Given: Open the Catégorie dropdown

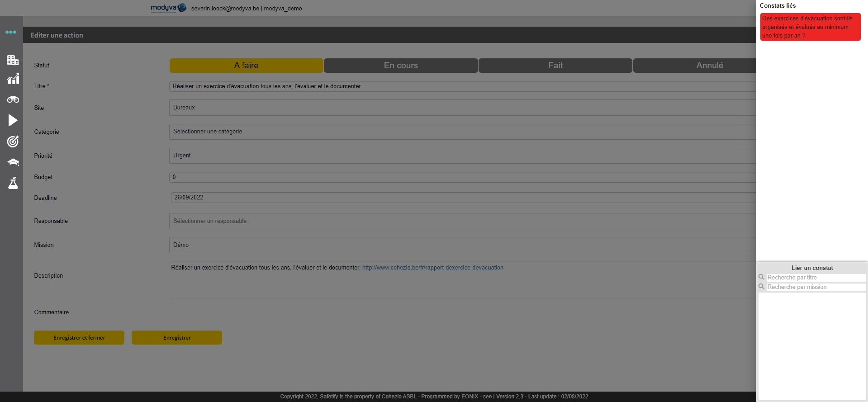Looking at the screenshot, I should click(461, 132).
